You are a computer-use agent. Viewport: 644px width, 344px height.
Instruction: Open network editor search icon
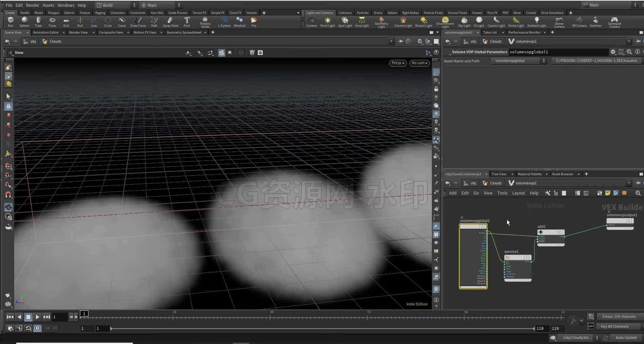[x=638, y=193]
